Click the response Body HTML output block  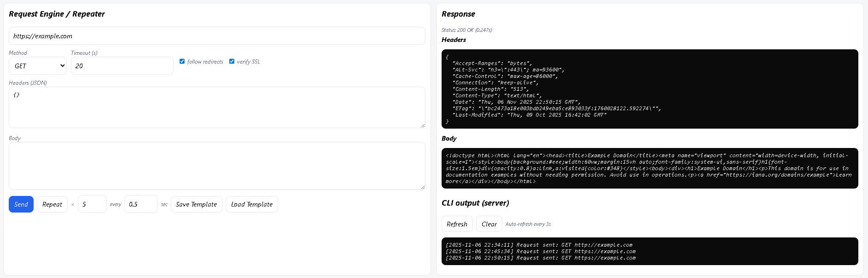[x=650, y=168]
